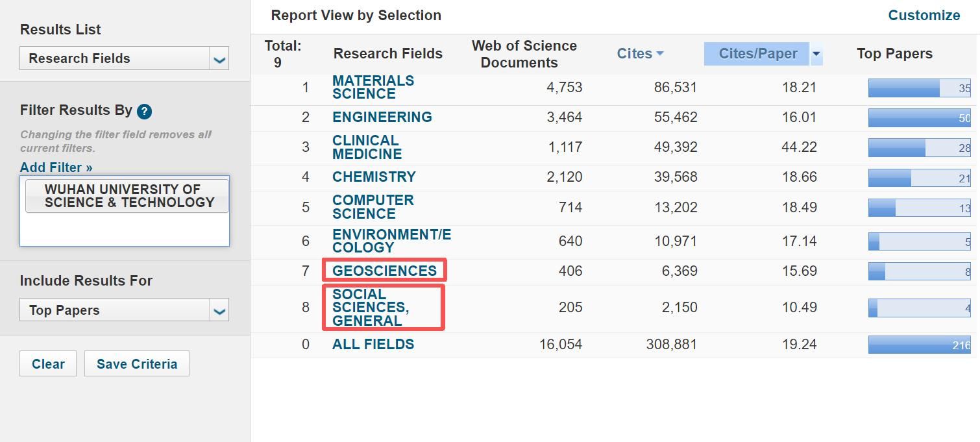Sort by the Cites column header
This screenshot has height=442, width=980.
point(639,54)
